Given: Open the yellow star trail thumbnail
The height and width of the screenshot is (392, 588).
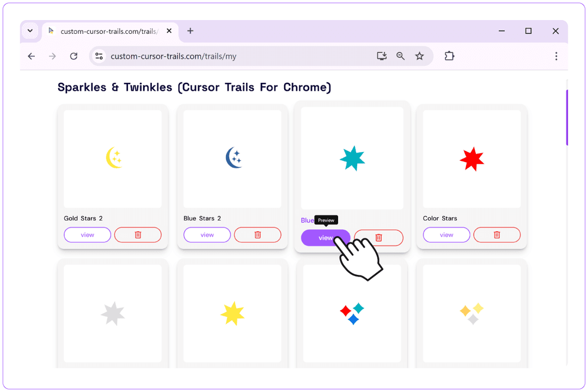Looking at the screenshot, I should coord(232,313).
